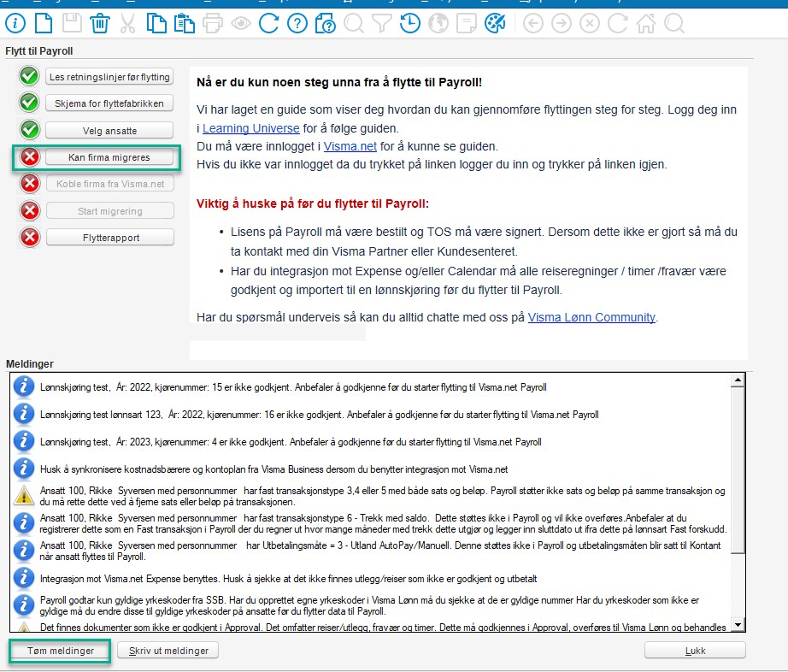Image resolution: width=788 pixels, height=672 pixels.
Task: Clear messages with 'Tøm meldinger'
Action: [61, 651]
